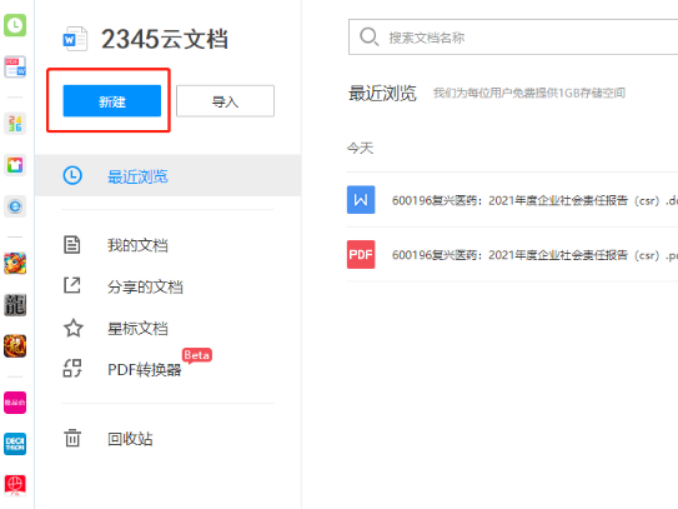Click the 最近浏览 heading in main panel
Viewport: 678px width, 509px height.
[x=382, y=93]
